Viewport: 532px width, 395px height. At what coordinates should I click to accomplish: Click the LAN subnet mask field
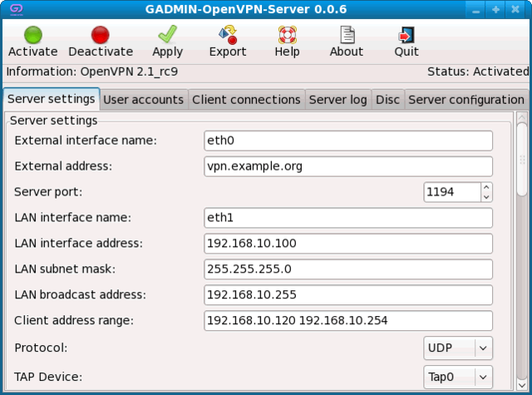tap(348, 269)
